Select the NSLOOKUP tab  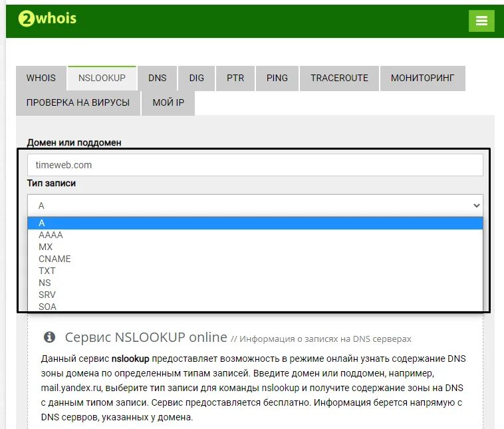(x=102, y=78)
